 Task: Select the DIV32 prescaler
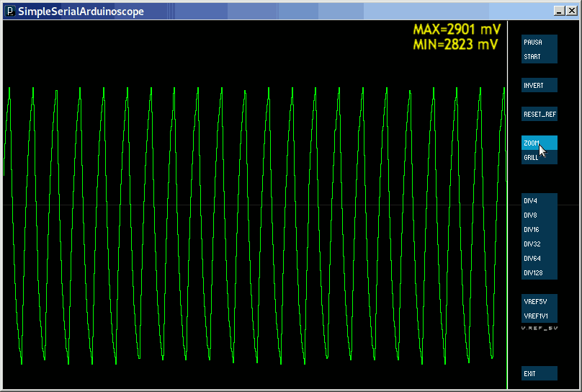539,244
